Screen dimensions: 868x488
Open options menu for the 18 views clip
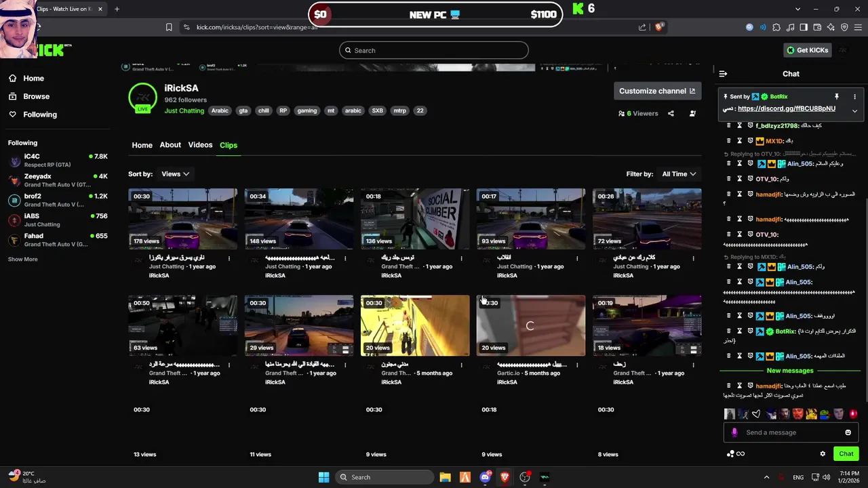click(x=693, y=365)
